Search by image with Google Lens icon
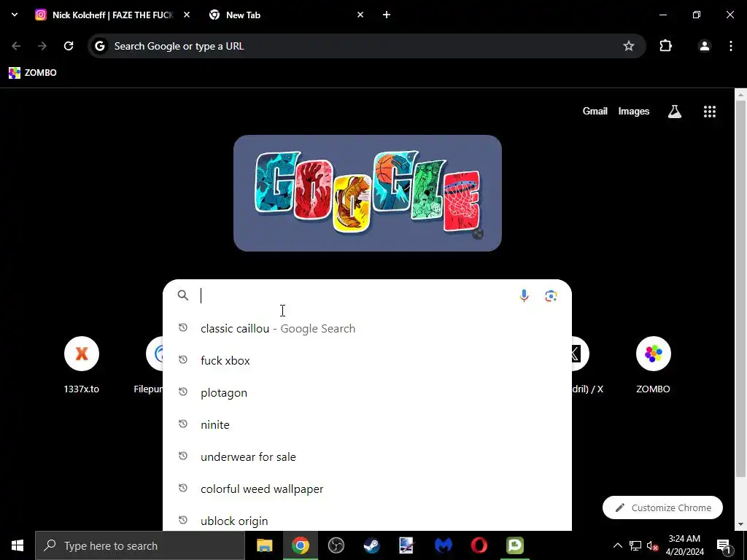Image resolution: width=747 pixels, height=560 pixels. pos(551,296)
